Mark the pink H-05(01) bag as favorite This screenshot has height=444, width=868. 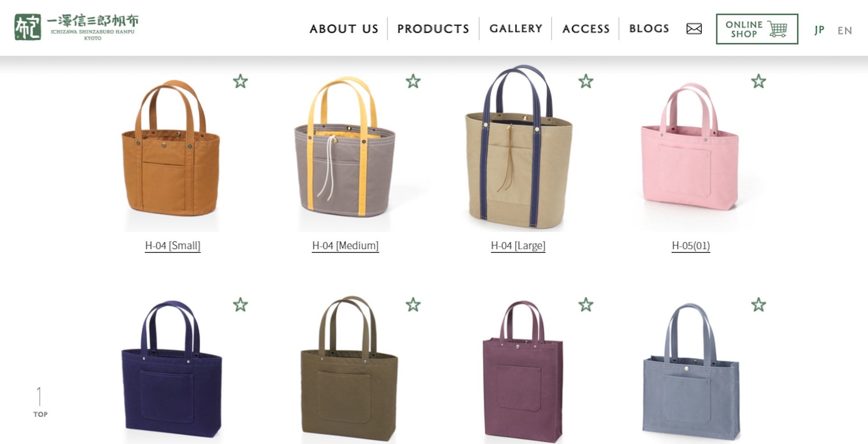(759, 81)
